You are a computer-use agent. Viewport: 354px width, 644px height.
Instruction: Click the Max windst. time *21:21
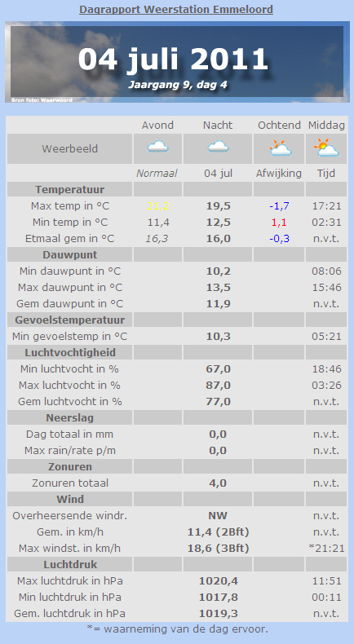tap(326, 549)
